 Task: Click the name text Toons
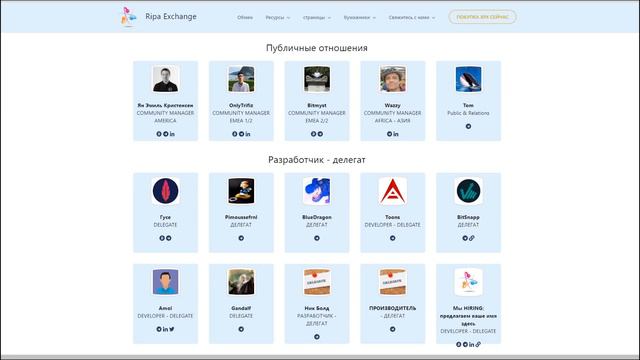pos(393,217)
